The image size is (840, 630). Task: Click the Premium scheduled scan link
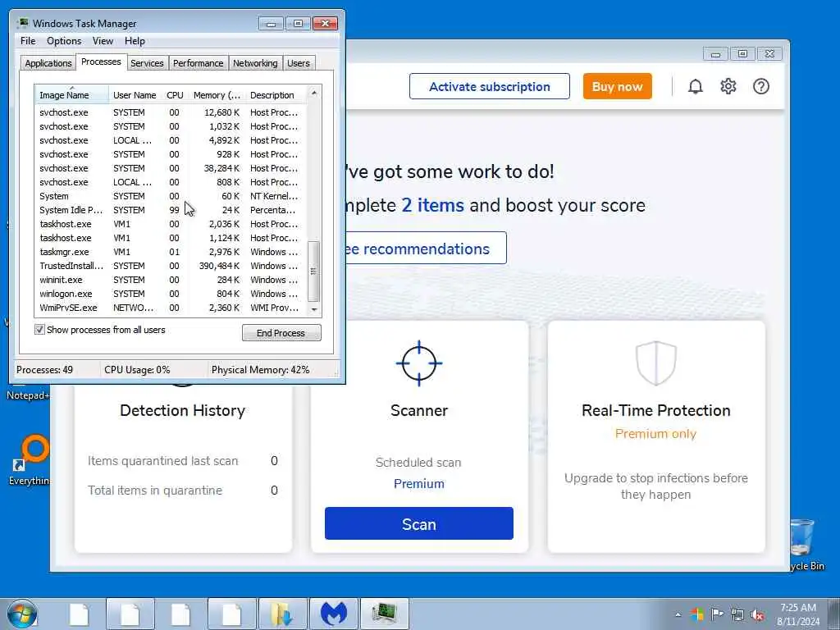point(419,484)
